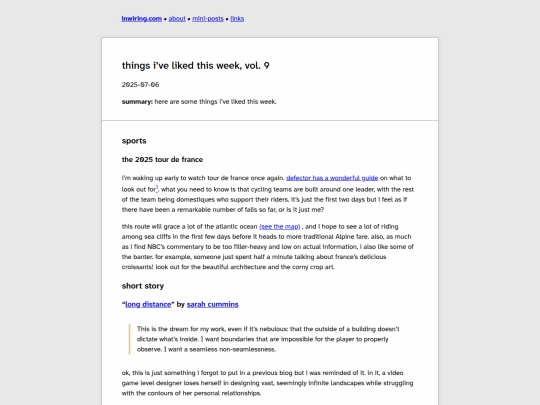
Task: Click footnote 1 superscript marker
Action: 157,188
